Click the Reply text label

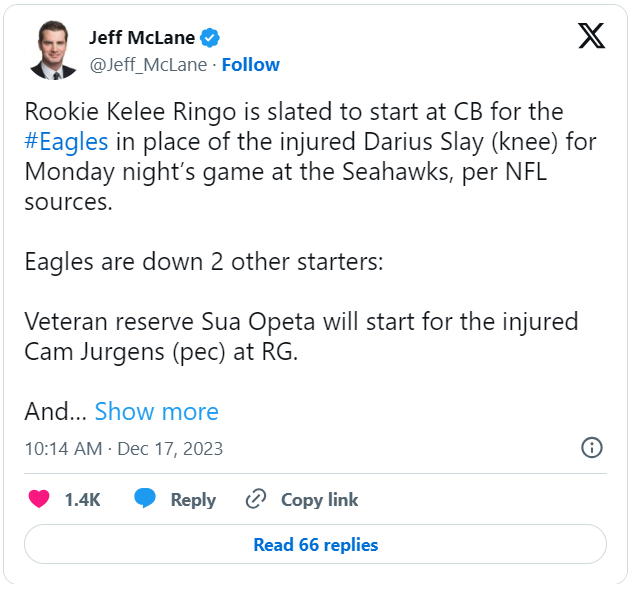[193, 500]
